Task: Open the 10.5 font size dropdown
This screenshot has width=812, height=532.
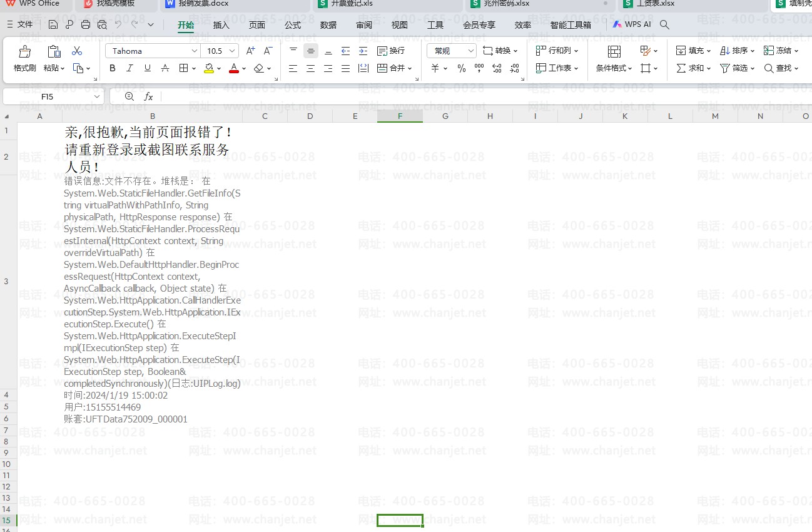Action: point(233,51)
